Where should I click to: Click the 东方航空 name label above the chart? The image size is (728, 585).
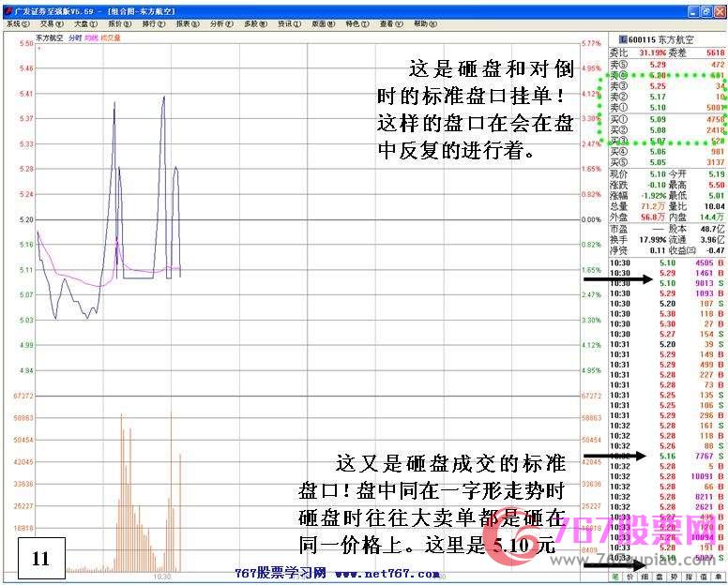(x=49, y=38)
